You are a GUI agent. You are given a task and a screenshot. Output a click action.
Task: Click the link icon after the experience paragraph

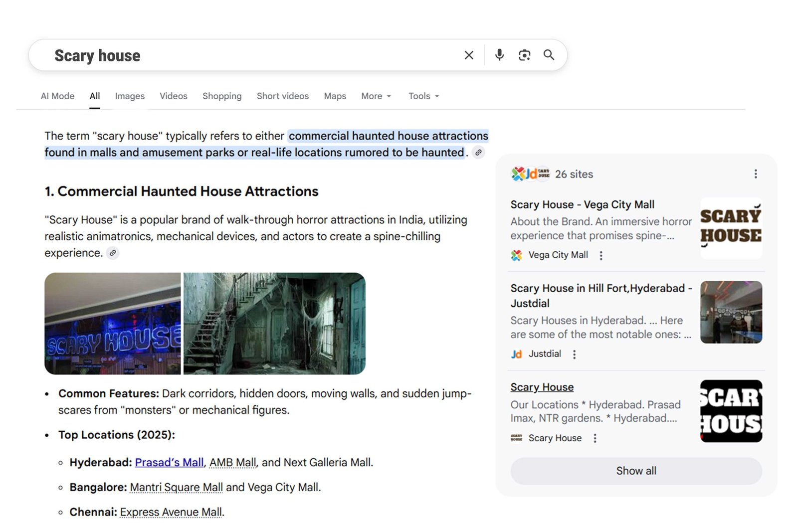click(x=112, y=253)
